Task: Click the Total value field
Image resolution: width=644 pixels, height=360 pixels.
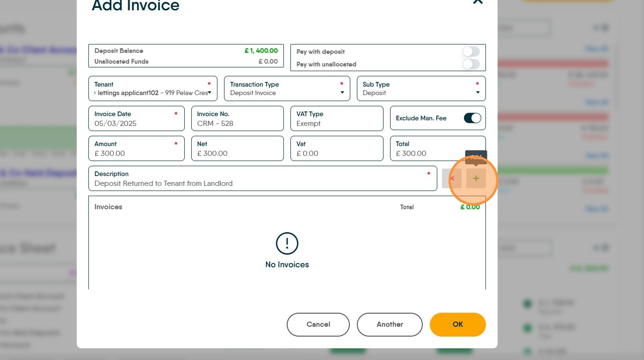Action: (x=438, y=148)
